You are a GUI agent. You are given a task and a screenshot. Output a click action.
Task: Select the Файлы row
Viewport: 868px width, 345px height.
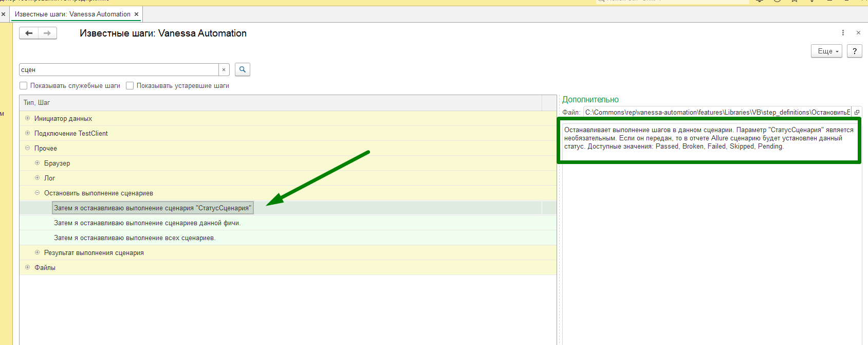click(x=288, y=268)
